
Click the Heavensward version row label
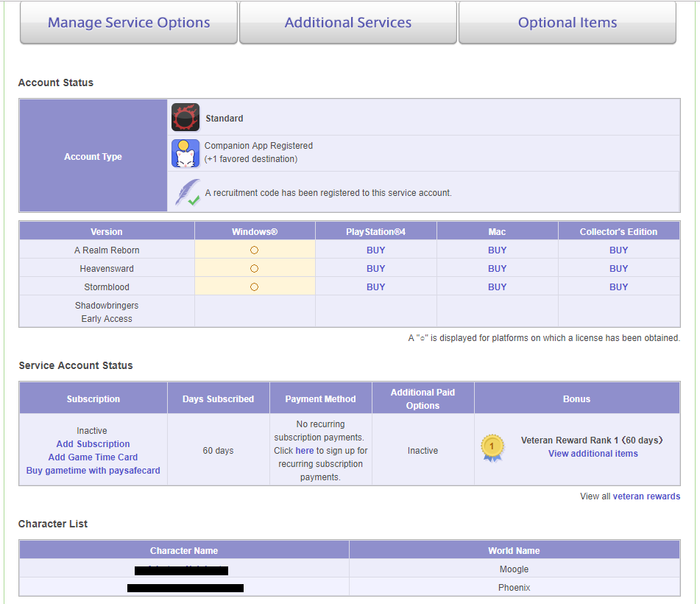point(107,269)
